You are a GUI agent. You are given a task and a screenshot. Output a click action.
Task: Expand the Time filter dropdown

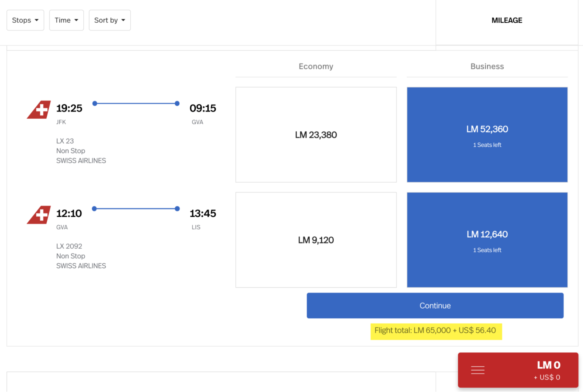(x=66, y=20)
